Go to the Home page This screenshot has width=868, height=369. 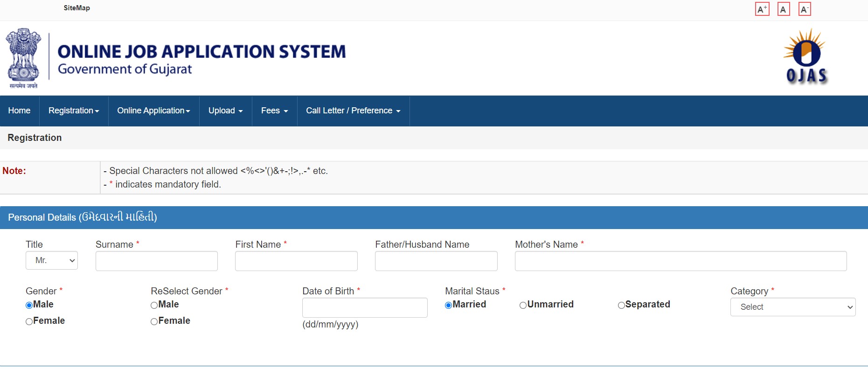19,111
